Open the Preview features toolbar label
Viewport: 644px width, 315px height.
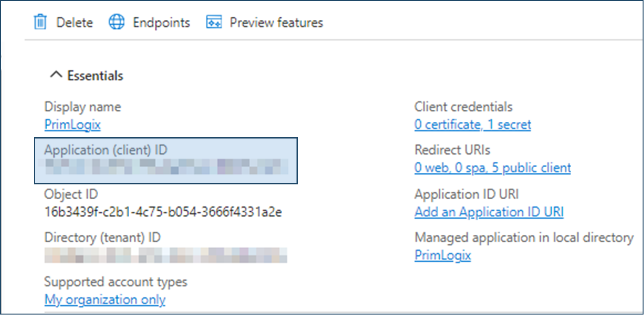276,22
